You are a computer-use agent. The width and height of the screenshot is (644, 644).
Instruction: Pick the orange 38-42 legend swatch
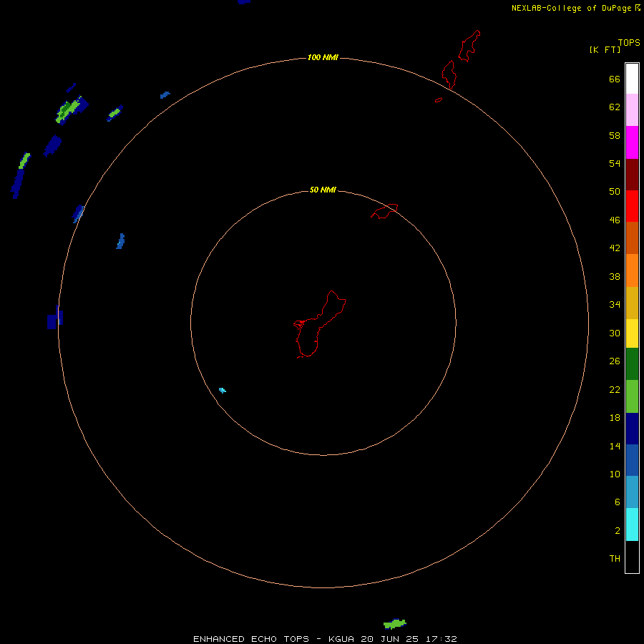point(632,270)
